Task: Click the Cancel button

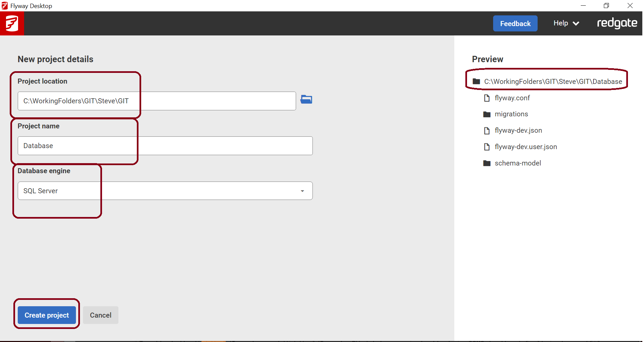Action: 100,315
